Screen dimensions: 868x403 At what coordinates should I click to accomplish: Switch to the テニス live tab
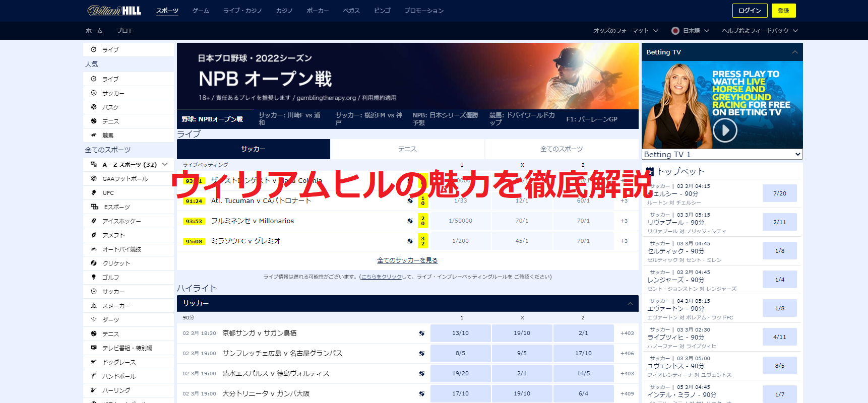[x=407, y=149]
